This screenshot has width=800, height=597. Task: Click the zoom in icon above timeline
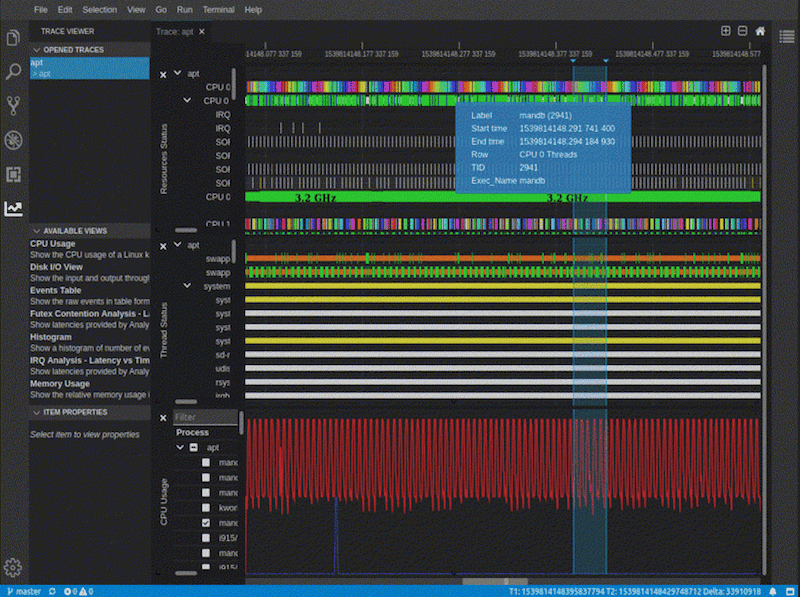point(726,31)
